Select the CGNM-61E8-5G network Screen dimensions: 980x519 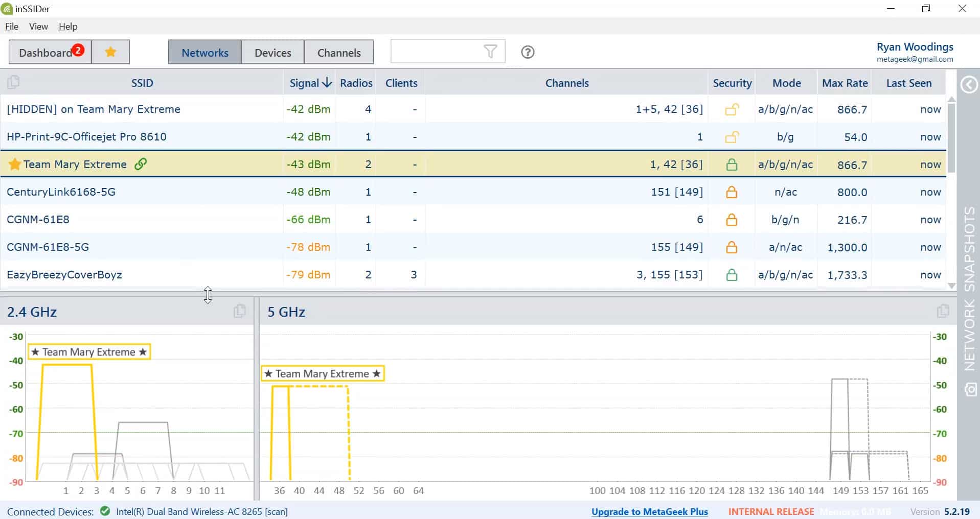pos(473,247)
